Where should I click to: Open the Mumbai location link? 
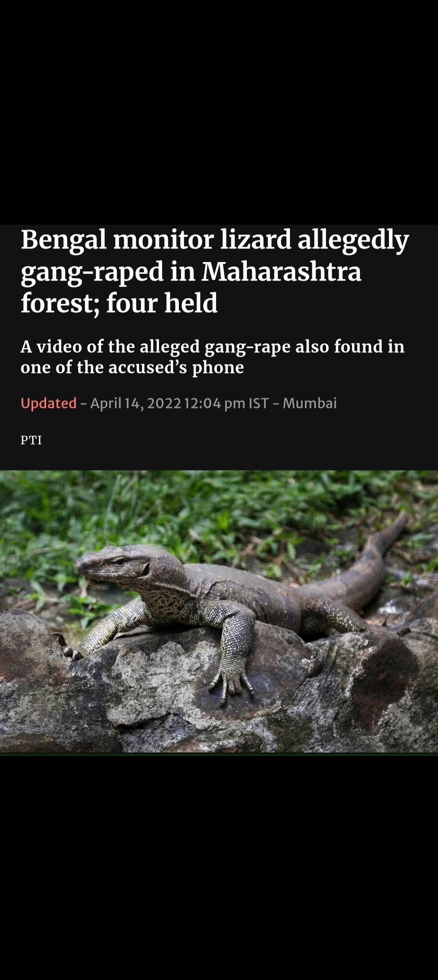pyautogui.click(x=310, y=403)
